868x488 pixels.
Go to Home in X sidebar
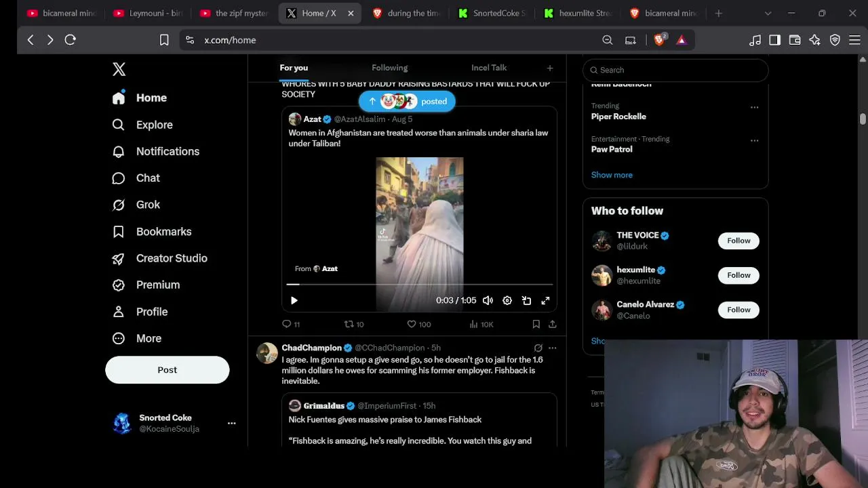click(x=140, y=98)
